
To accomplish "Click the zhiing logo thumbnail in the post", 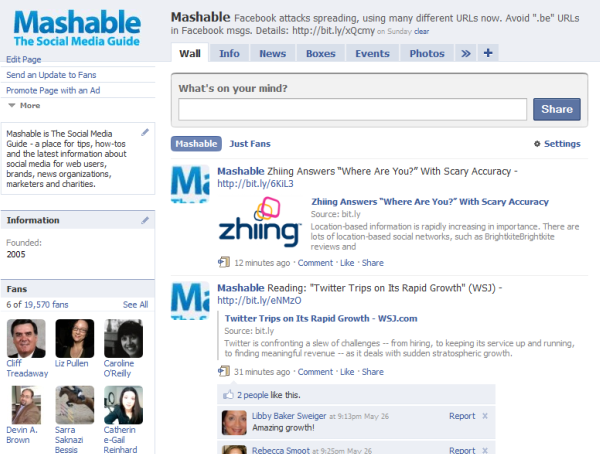I will pos(260,222).
